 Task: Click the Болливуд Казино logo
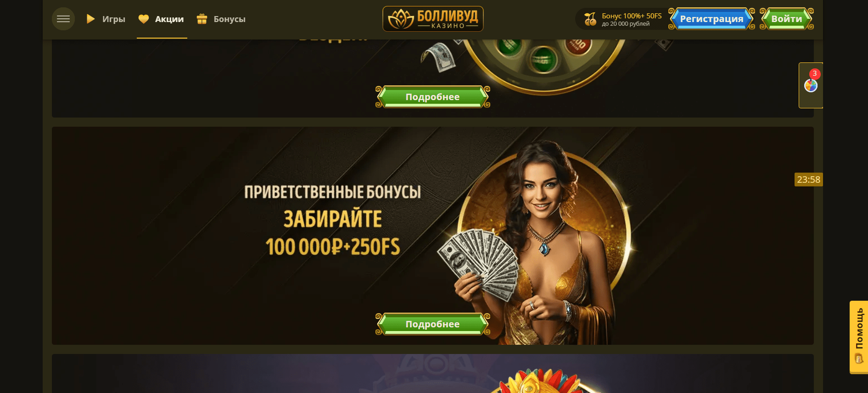(x=433, y=19)
